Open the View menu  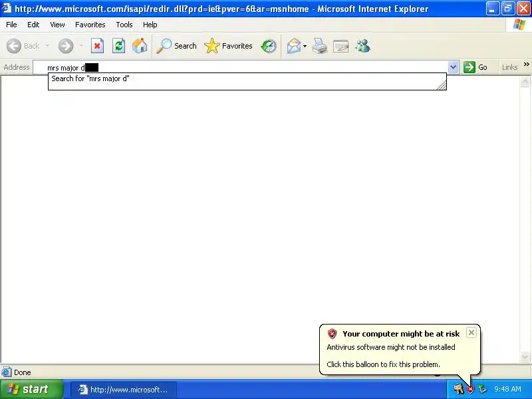pos(57,25)
